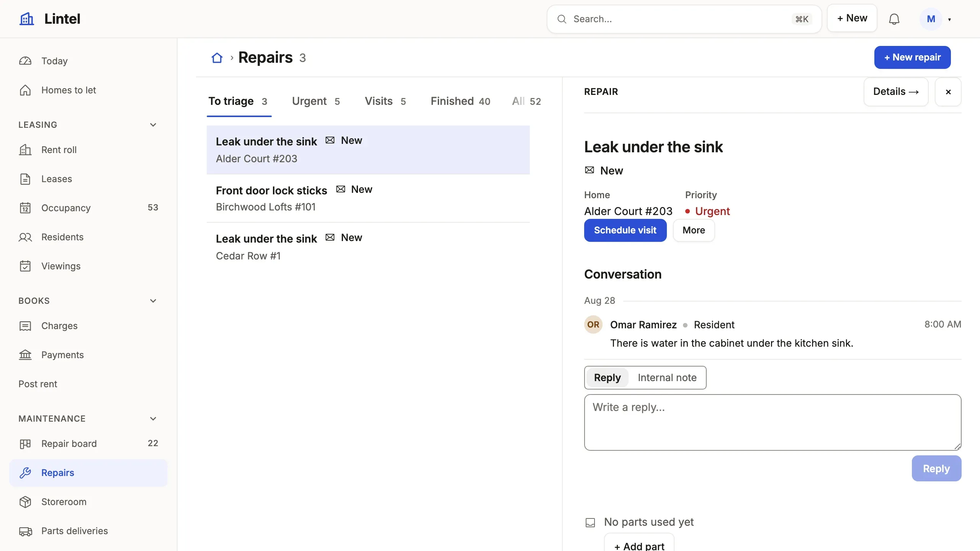Click the New repair button

[912, 57]
